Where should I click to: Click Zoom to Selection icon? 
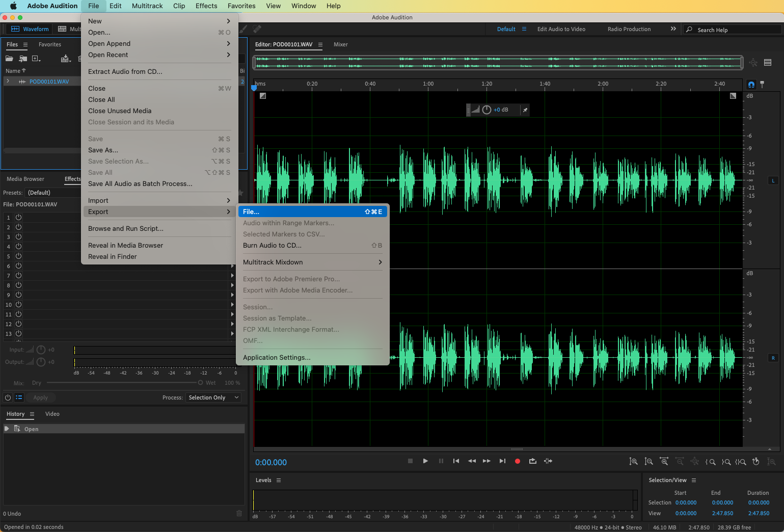pyautogui.click(x=741, y=462)
